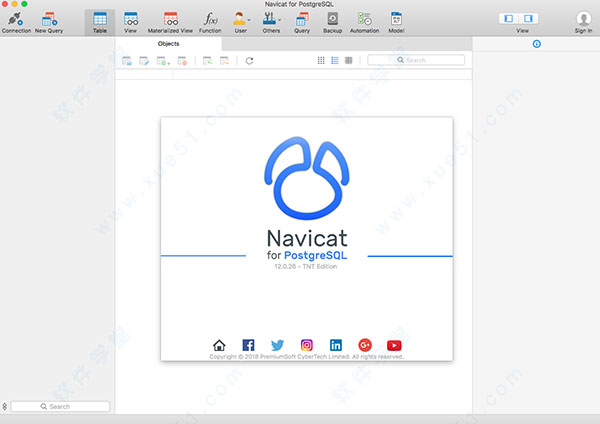
Task: Toggle the right information pane view
Action: point(528,18)
